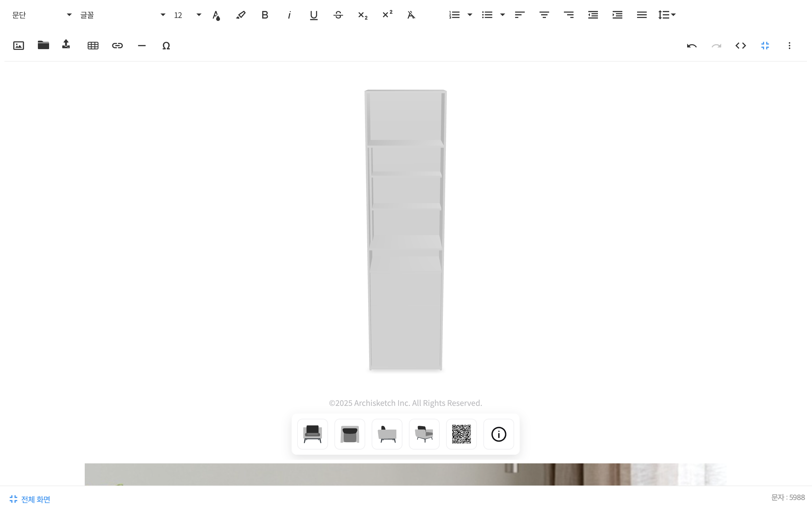Expand ordered list style options
Image resolution: width=812 pixels, height=508 pixels.
(470, 15)
